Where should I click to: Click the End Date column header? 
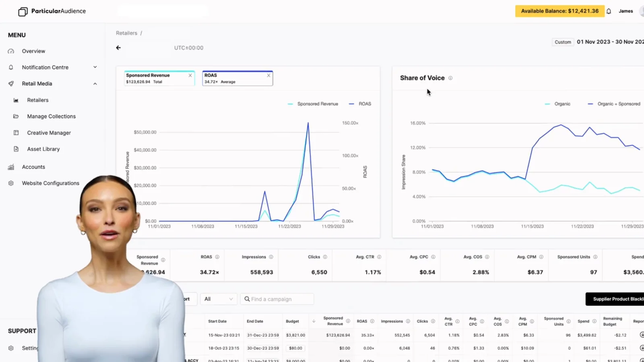tap(255, 321)
